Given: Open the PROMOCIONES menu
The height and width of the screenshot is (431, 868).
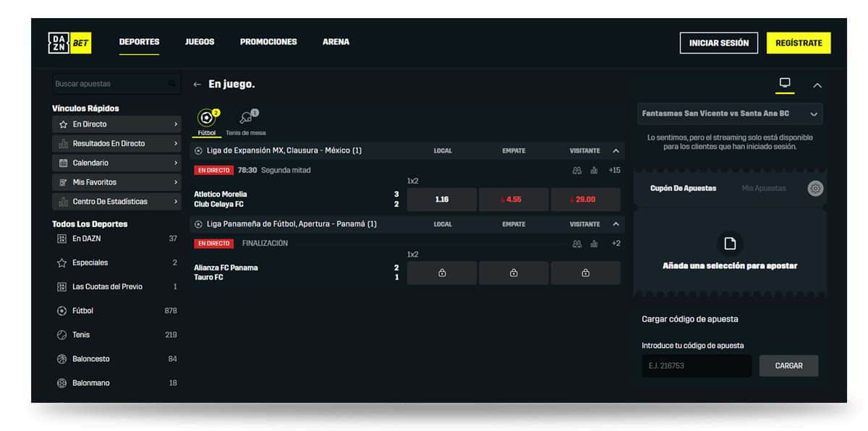Looking at the screenshot, I should 268,42.
